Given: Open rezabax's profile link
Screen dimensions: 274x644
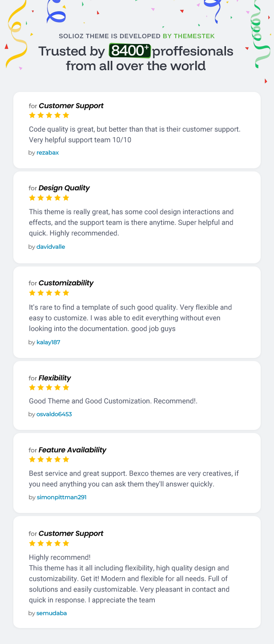Looking at the screenshot, I should coord(48,152).
